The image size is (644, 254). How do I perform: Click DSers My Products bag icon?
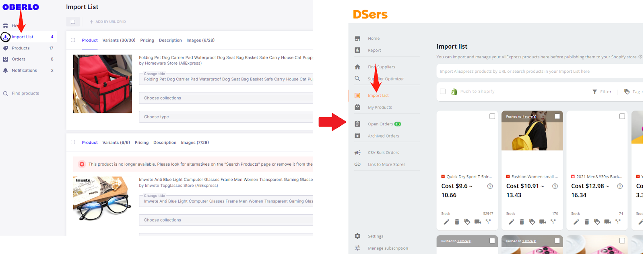(357, 107)
